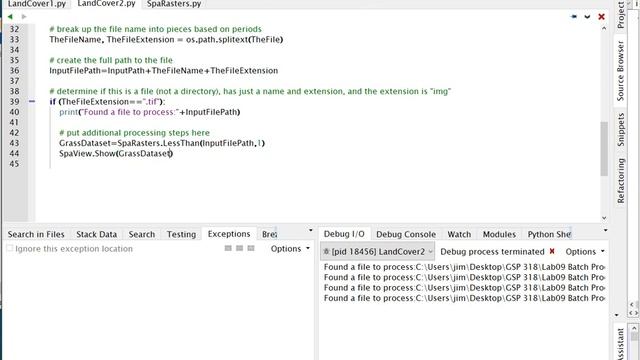640x360 pixels.
Task: Close the current editor file with red X
Action: (x=601, y=17)
